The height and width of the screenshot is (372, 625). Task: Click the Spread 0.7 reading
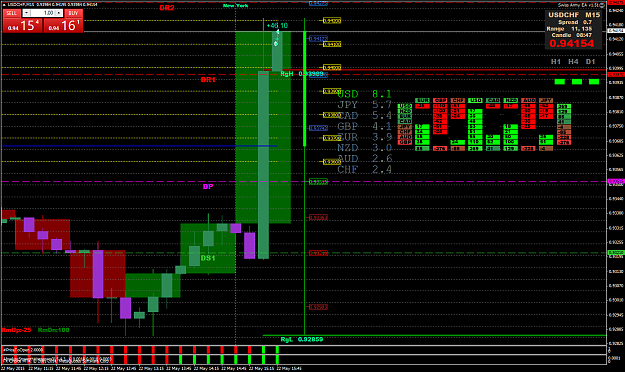pos(575,22)
